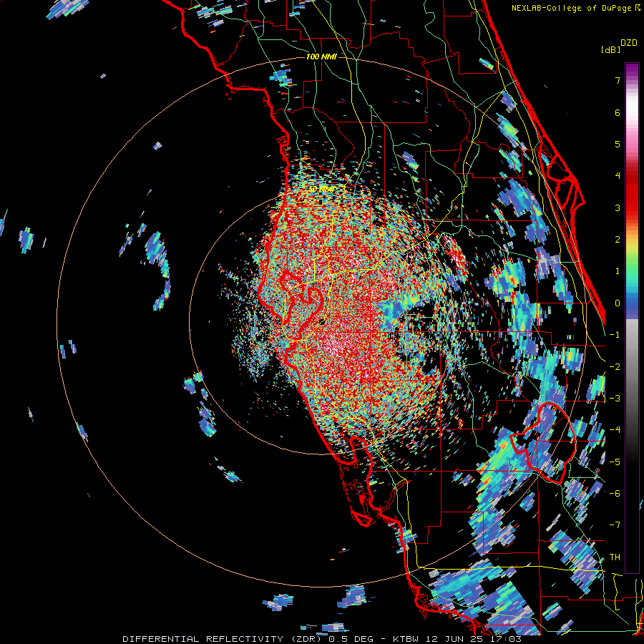The width and height of the screenshot is (644, 644).
Task: Click the DIFFERENTIAL REFLECTIVITY caption text
Action: coord(203,639)
